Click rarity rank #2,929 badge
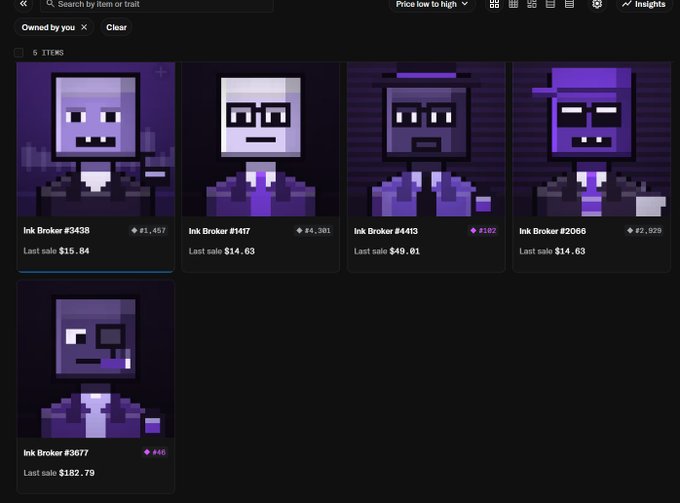This screenshot has height=503, width=680. click(644, 231)
